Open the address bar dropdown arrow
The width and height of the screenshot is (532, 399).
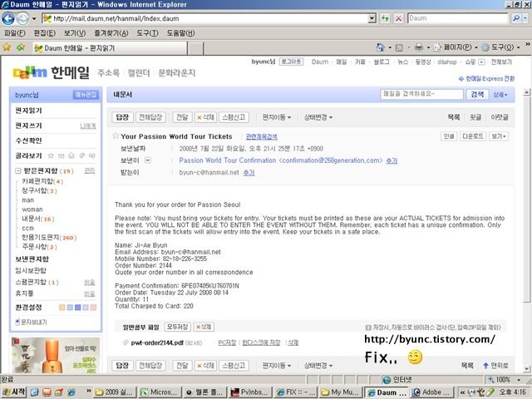click(x=372, y=18)
